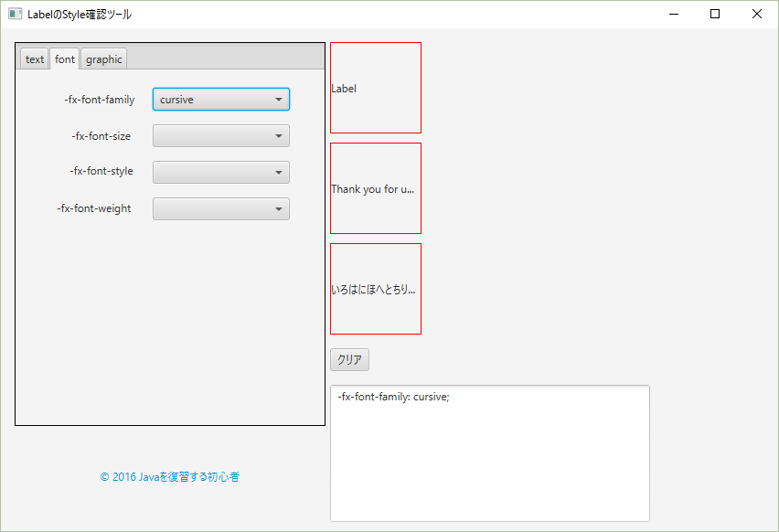Select the font tab
The image size is (779, 532).
[64, 59]
